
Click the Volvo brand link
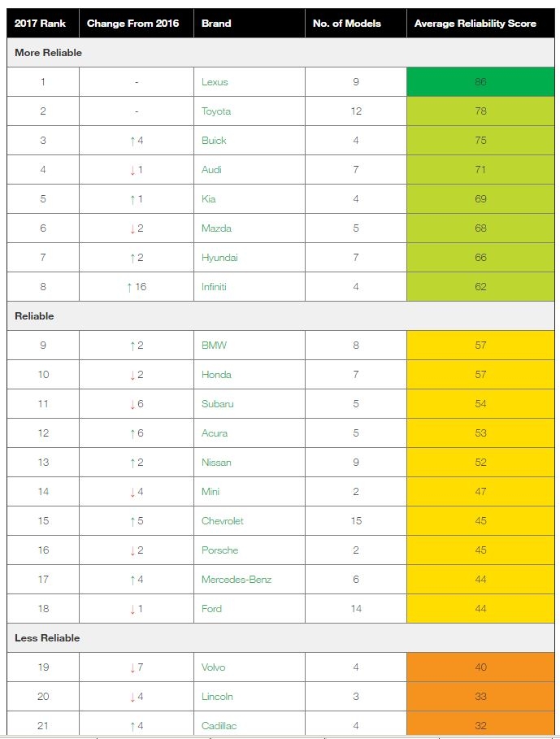coord(214,667)
